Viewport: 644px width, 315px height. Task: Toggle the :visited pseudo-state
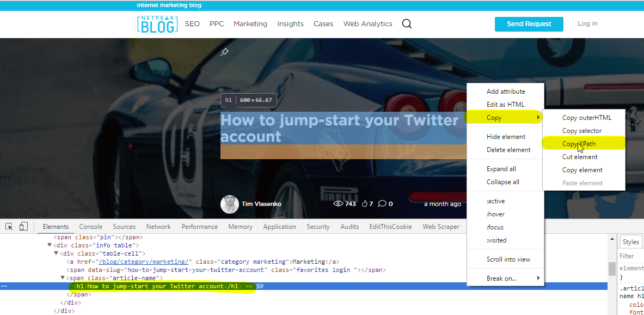[506, 240]
